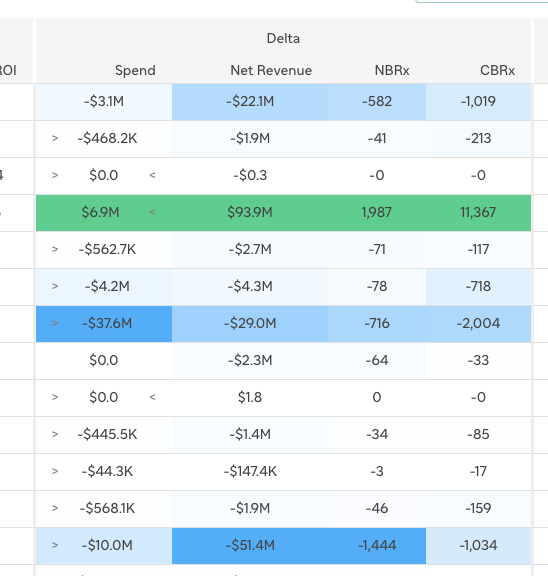
Task: Expand the row showing net revenue -$0.3
Action: click(55, 175)
